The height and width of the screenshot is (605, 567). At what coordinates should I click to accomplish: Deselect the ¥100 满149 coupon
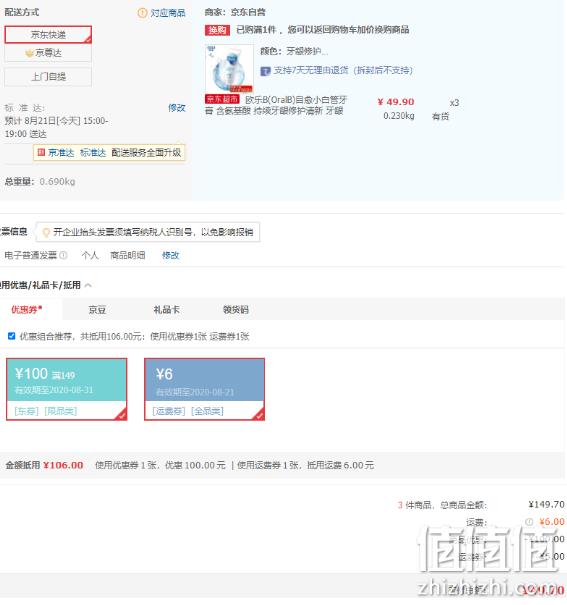point(67,389)
